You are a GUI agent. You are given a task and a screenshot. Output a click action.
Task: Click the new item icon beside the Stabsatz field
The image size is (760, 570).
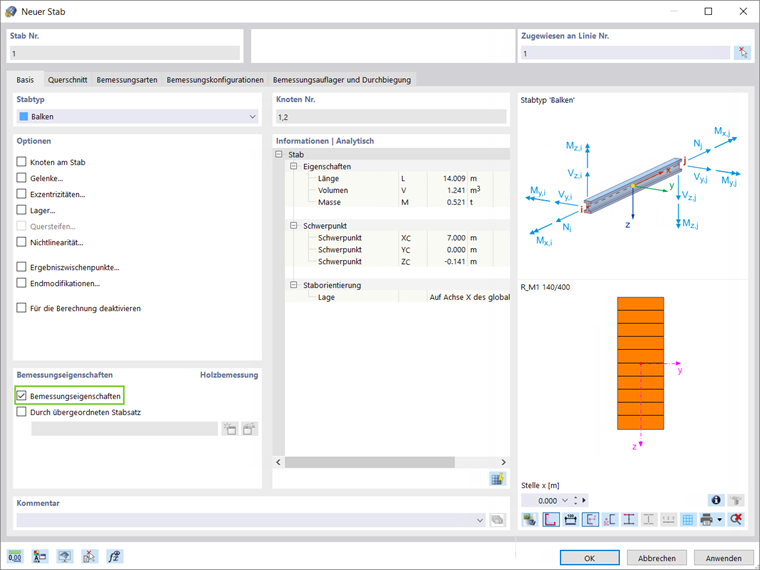click(x=230, y=429)
